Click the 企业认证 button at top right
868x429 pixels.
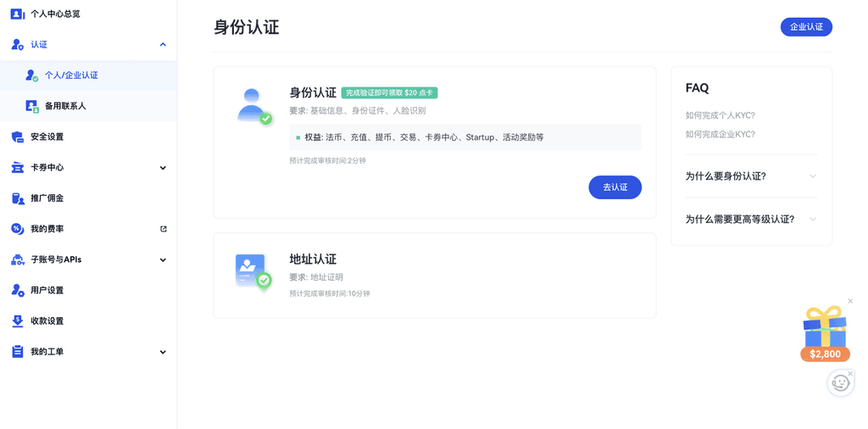click(806, 27)
